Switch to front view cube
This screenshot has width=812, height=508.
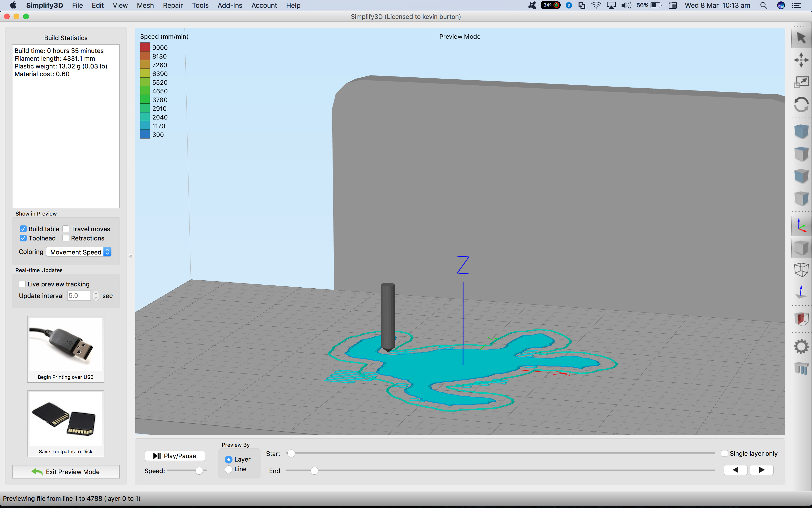[801, 176]
